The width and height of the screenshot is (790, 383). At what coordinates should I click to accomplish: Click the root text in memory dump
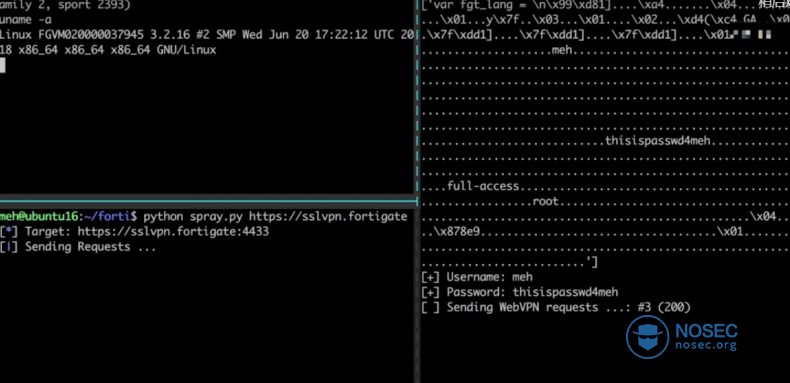[546, 201]
